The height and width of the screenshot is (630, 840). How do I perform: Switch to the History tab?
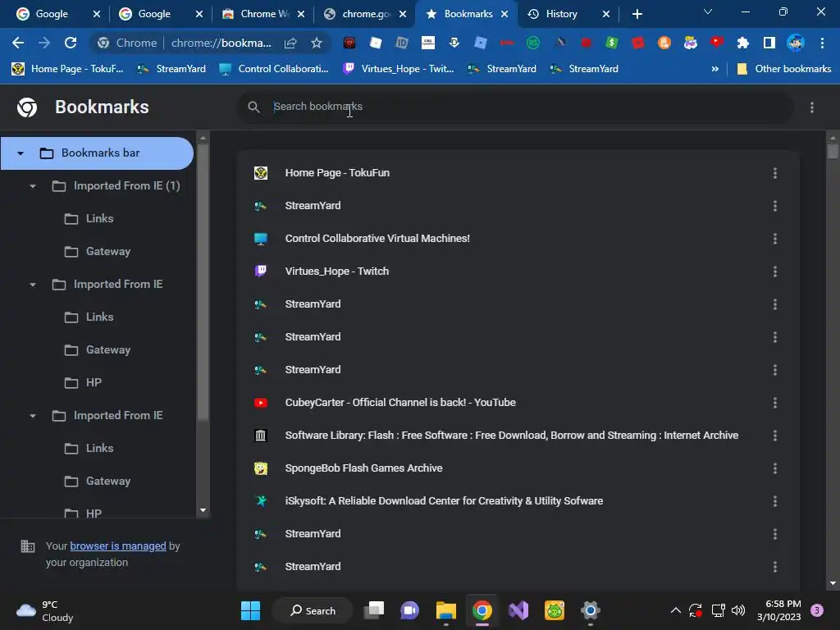tap(561, 14)
